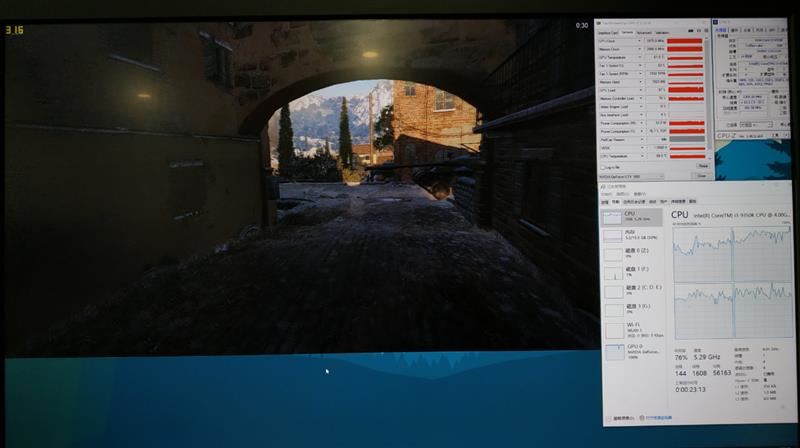800x448 pixels.
Task: Expand the Video Engine Load dropdown
Action: (x=641, y=107)
